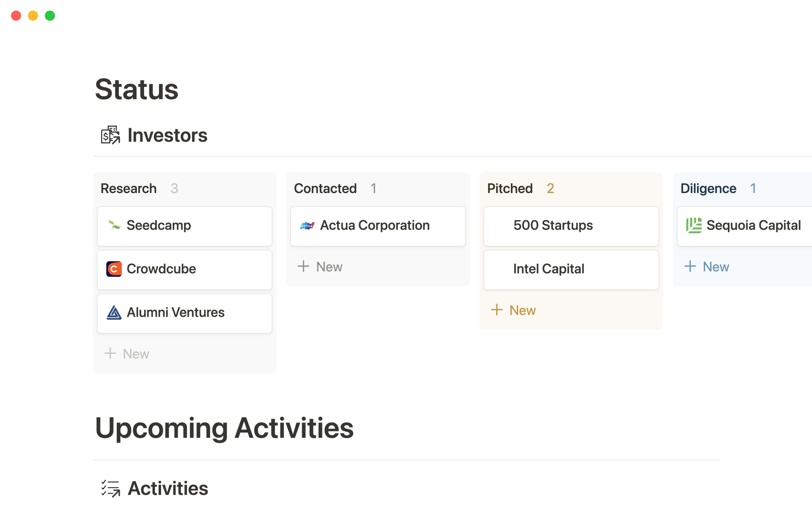Click the green macOS maximize button
The height and width of the screenshot is (508, 812).
[x=50, y=16]
